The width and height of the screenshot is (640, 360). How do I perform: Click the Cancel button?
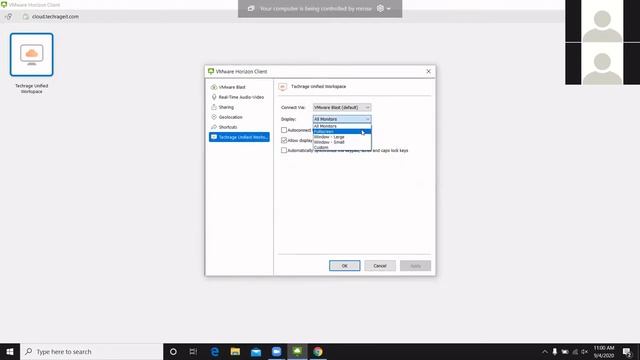coord(380,266)
